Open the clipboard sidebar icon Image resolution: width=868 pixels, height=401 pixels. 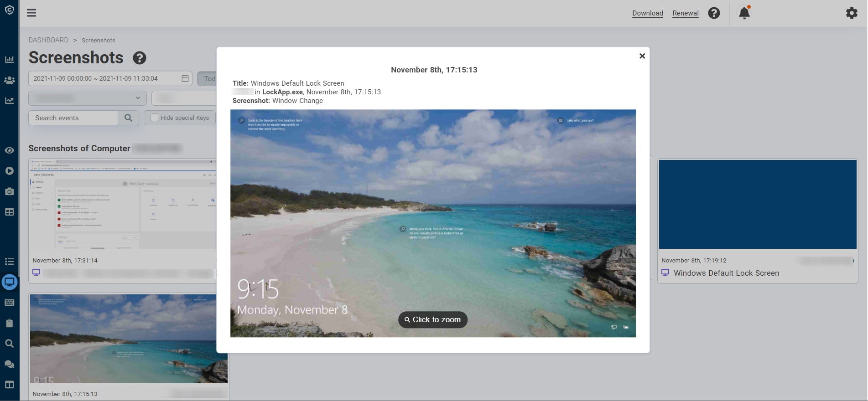[x=9, y=323]
